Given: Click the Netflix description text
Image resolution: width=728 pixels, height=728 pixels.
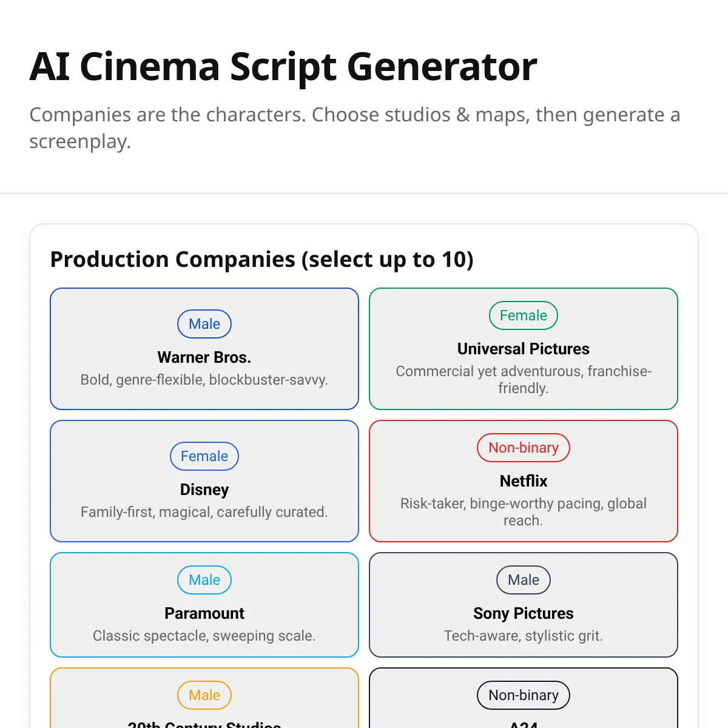Looking at the screenshot, I should [x=524, y=512].
